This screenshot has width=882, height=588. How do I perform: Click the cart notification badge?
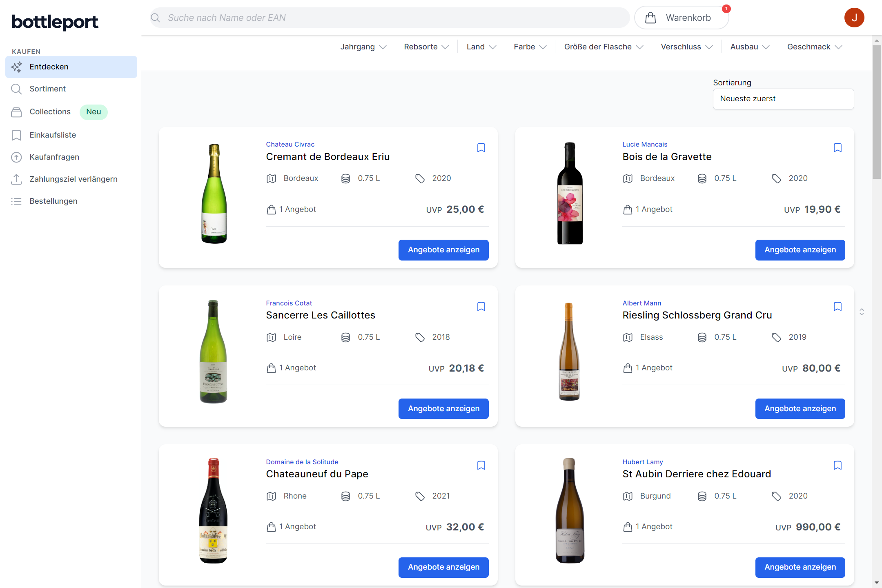click(726, 9)
